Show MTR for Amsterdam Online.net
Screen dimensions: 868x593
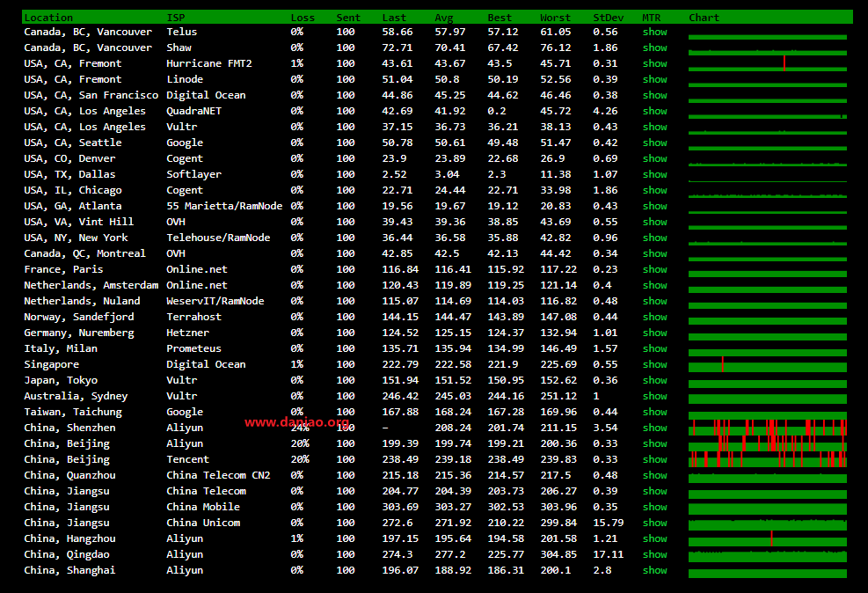point(654,285)
